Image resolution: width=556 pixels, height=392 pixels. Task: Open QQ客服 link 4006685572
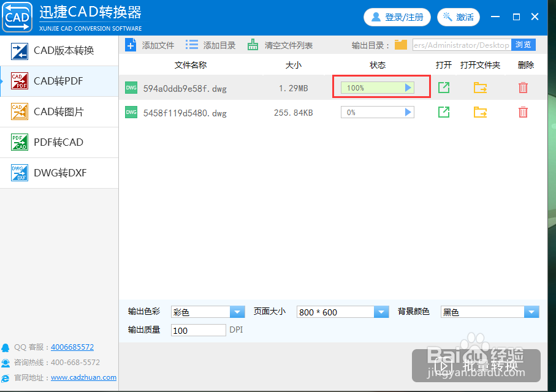[x=72, y=347]
